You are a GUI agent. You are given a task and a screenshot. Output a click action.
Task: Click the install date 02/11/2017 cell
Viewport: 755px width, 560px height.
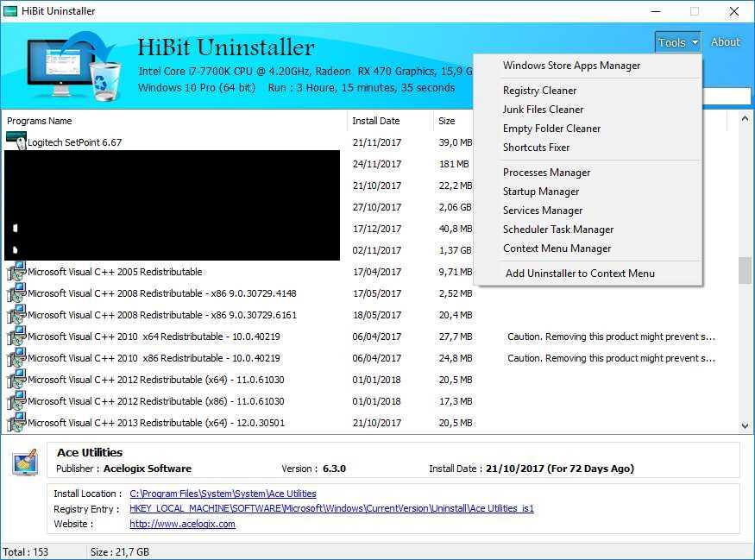pos(376,250)
